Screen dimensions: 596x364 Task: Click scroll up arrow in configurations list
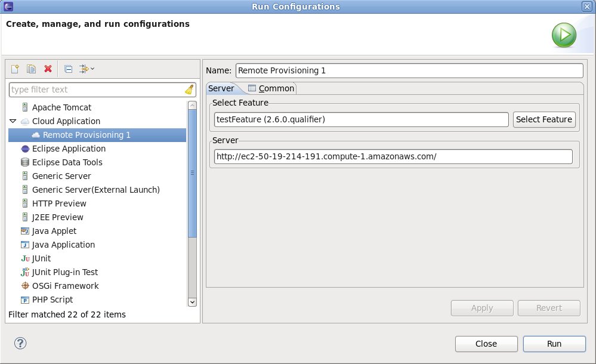(192, 106)
